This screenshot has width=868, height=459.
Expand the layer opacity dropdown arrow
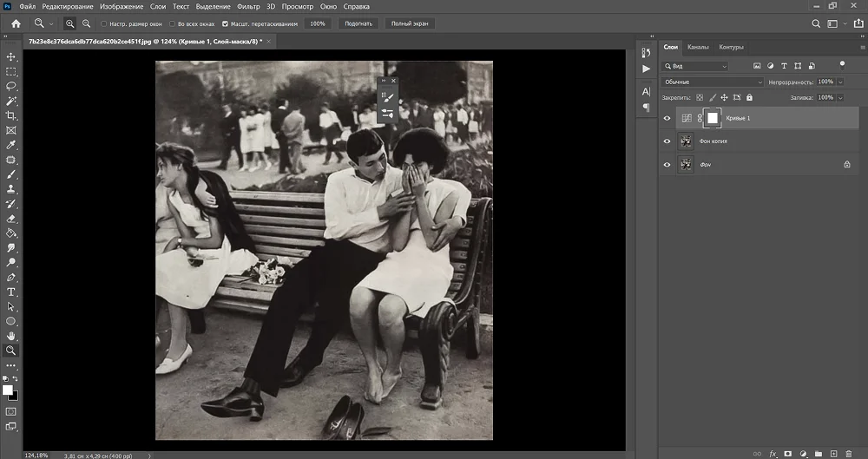pos(841,82)
